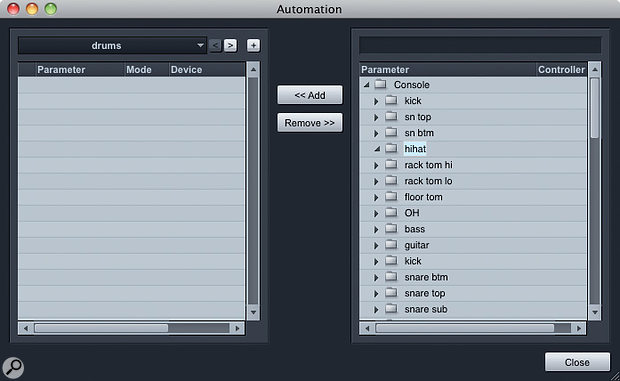The height and width of the screenshot is (381, 620).
Task: Go to previous track with < arrow
Action: click(x=215, y=45)
